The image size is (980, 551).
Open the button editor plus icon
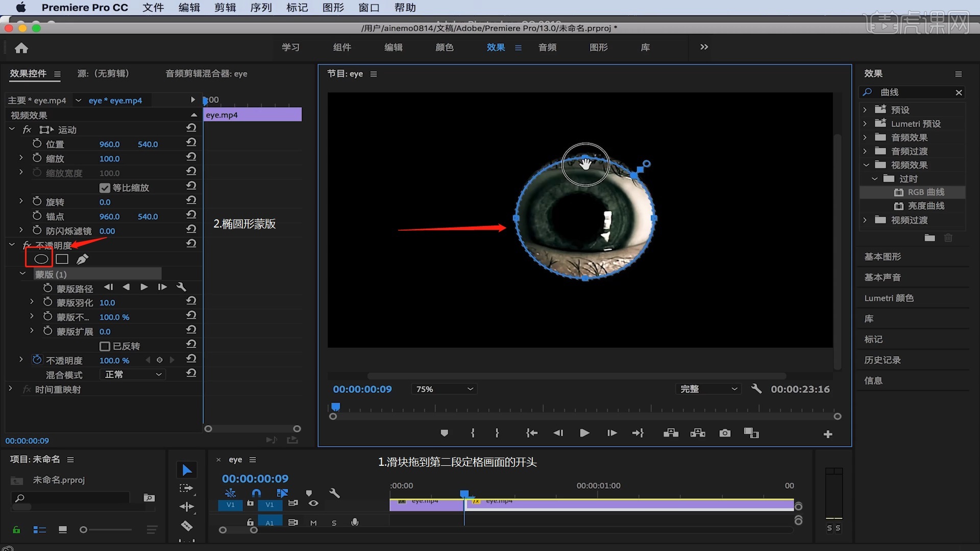tap(828, 434)
